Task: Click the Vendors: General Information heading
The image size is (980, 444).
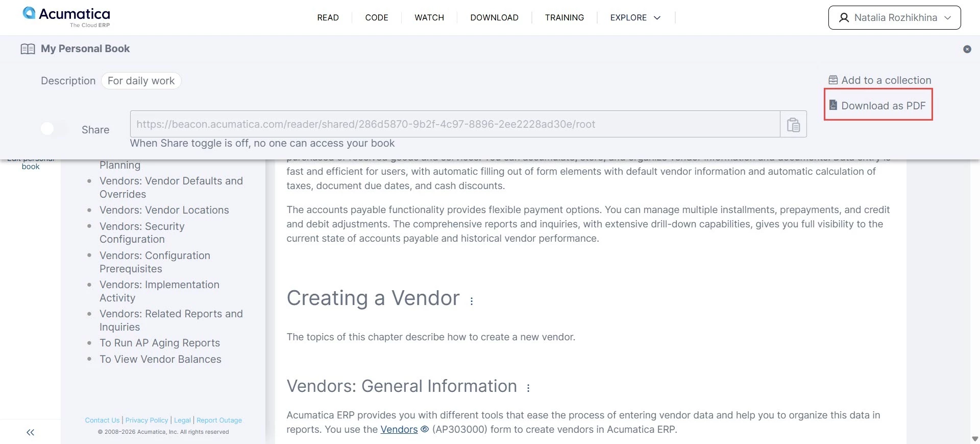Action: [402, 386]
